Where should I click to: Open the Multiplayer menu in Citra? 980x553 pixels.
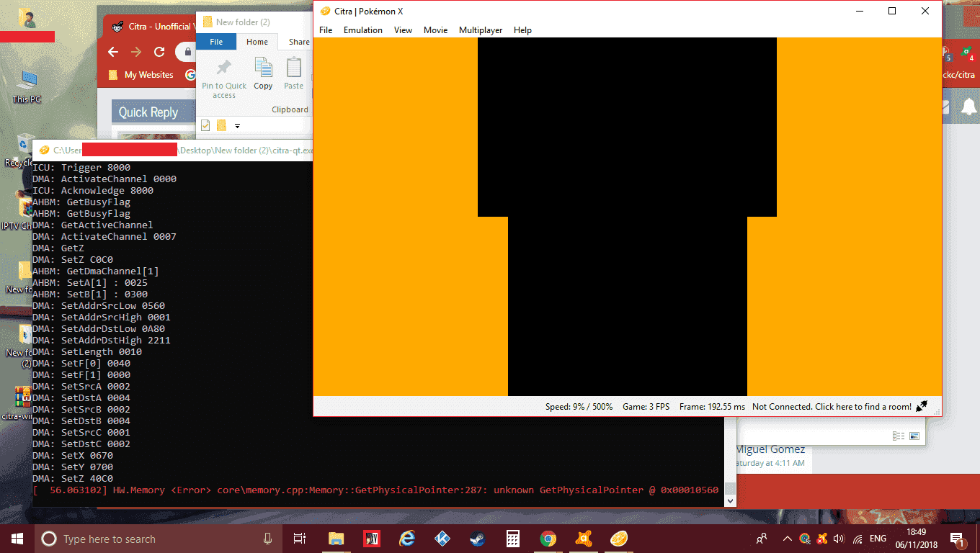481,30
